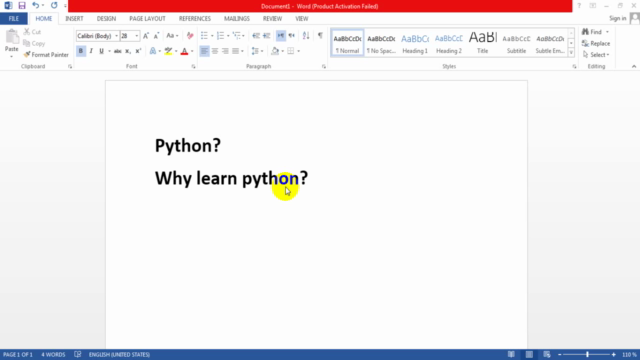Viewport: 640px width, 360px height.
Task: Open the Select dropdown in Editing
Action: pyautogui.click(x=596, y=55)
